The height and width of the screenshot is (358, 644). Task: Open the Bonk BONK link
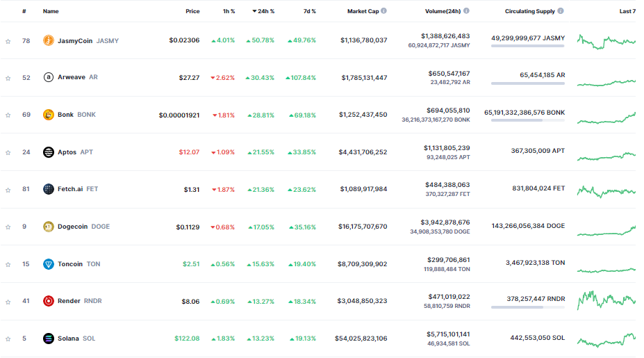(76, 114)
